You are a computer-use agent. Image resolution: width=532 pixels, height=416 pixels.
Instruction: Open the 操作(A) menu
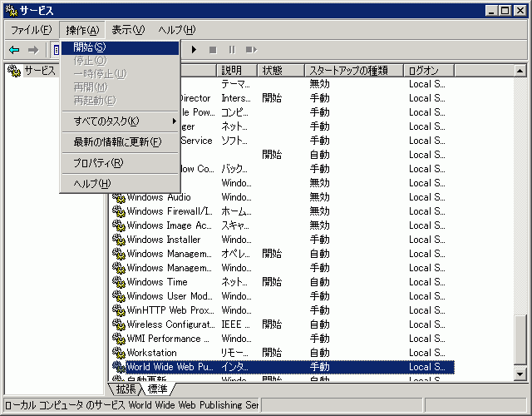pos(82,30)
